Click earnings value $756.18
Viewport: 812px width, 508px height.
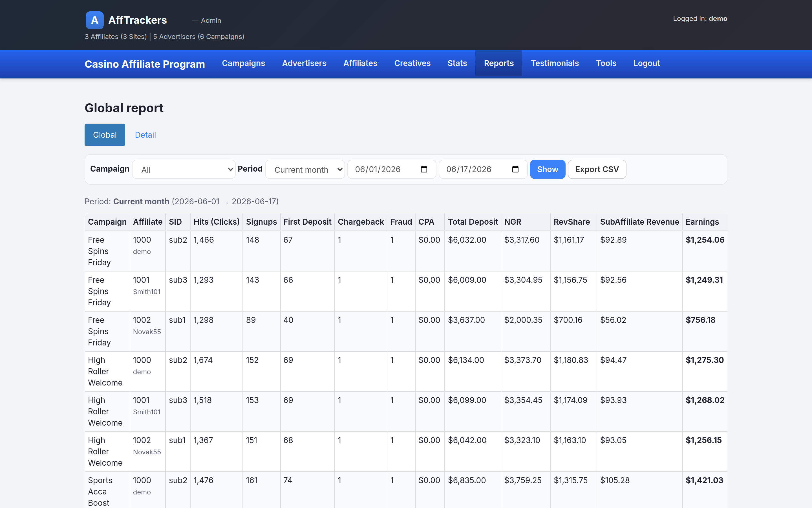pos(700,320)
